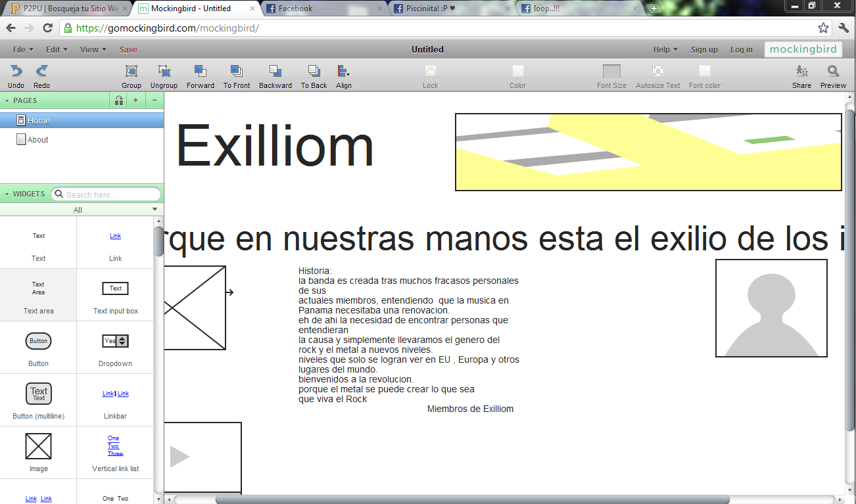Viewport: 856px width, 504px height.
Task: Click the Sign up link
Action: [704, 49]
